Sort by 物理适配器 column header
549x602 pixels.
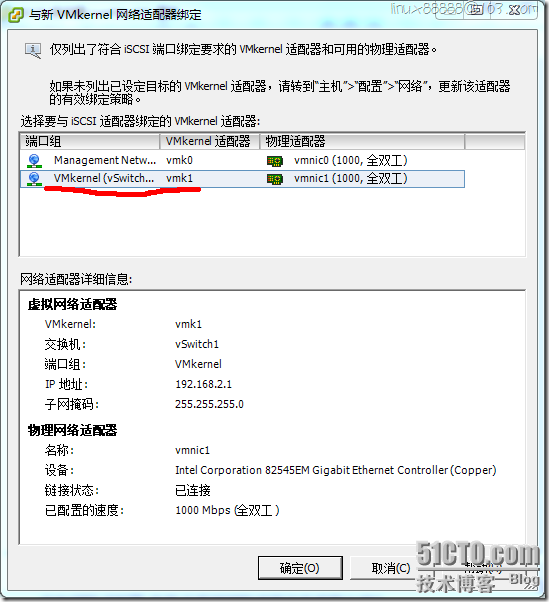click(362, 141)
